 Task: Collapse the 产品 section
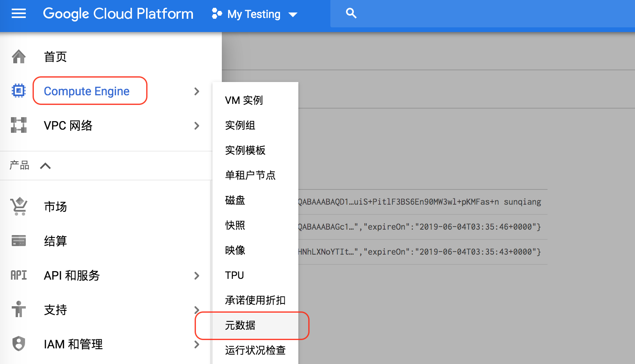pos(45,165)
